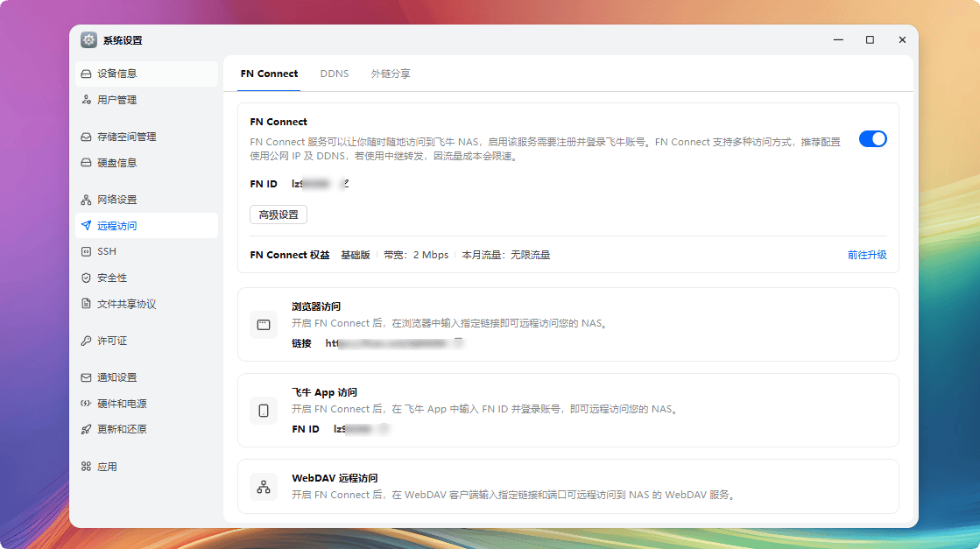Image resolution: width=980 pixels, height=549 pixels.
Task: Select the 飞牛 App phone icon
Action: coord(264,411)
